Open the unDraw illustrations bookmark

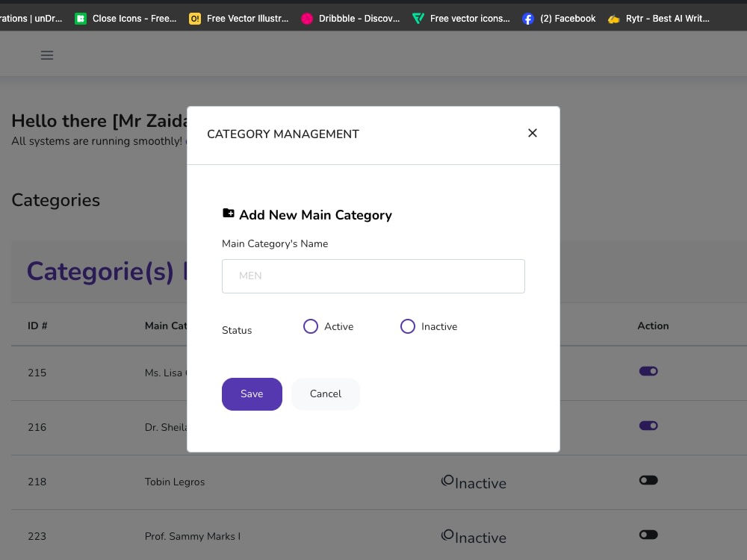pos(31,19)
